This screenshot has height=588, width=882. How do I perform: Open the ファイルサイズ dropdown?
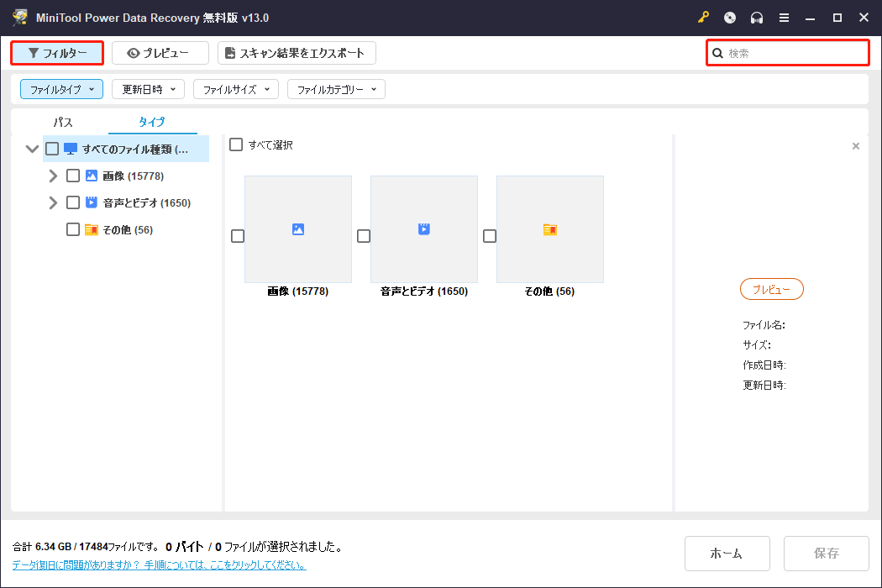(x=236, y=89)
